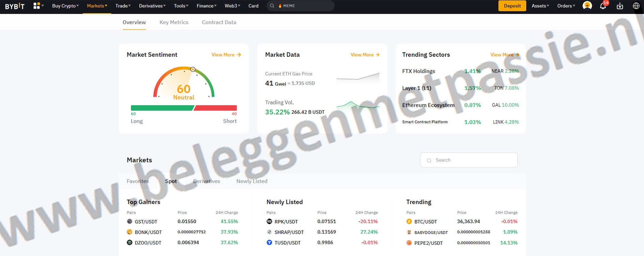This screenshot has height=256, width=644.
Task: Expand the Buy Crypto dropdown
Action: (x=65, y=6)
